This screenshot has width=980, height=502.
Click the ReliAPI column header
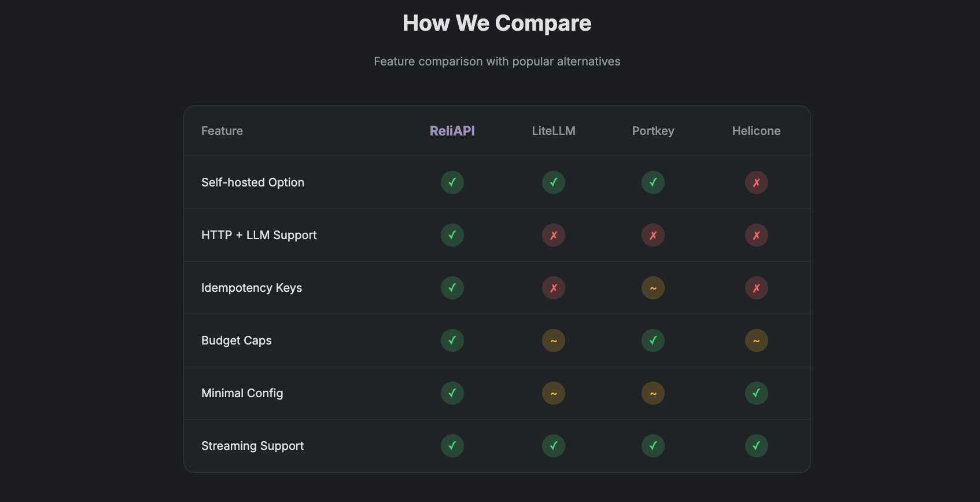452,131
